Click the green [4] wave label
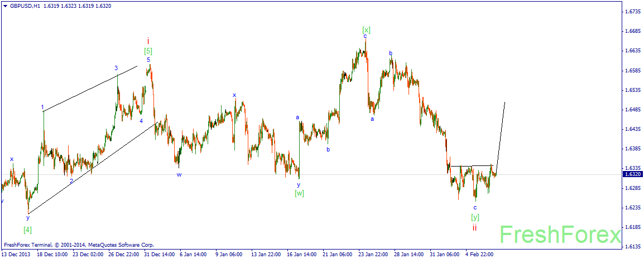The width and height of the screenshot is (644, 259). [x=27, y=229]
